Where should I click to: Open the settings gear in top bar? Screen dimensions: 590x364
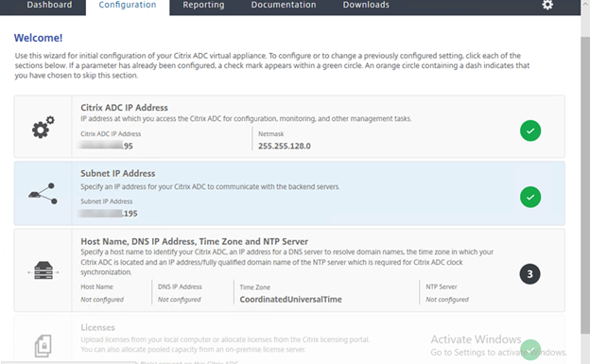pyautogui.click(x=547, y=5)
